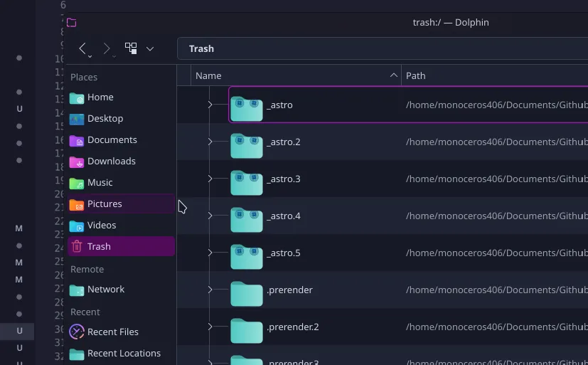Open Recent Files in sidebar
588x365 pixels.
click(121, 332)
